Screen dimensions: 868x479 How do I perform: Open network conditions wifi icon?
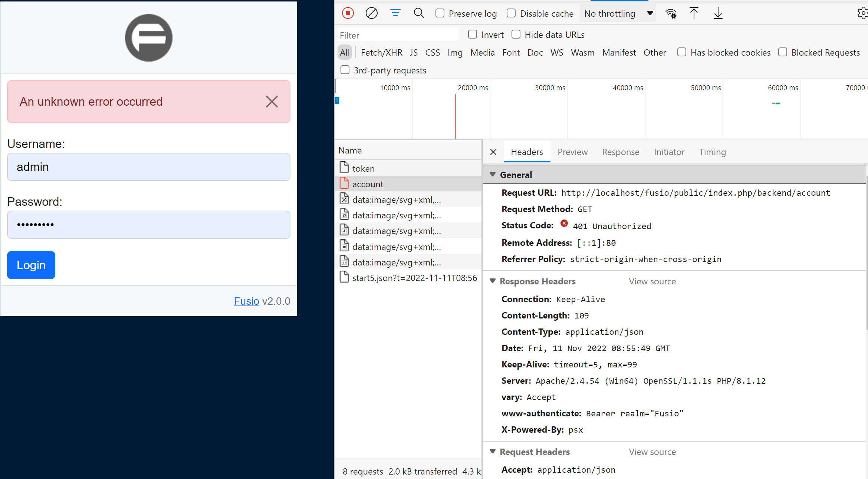click(671, 14)
